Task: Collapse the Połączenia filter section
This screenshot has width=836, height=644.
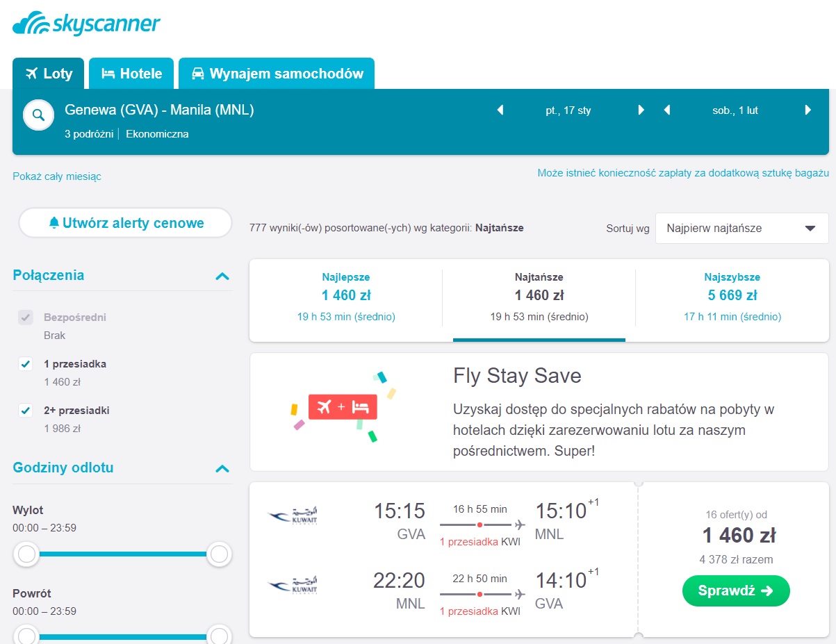Action: (222, 276)
